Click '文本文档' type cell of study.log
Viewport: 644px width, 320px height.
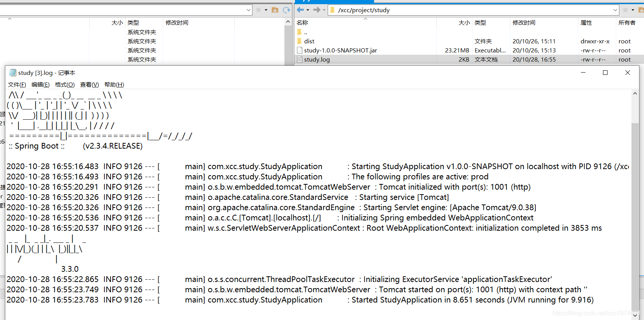pos(486,59)
